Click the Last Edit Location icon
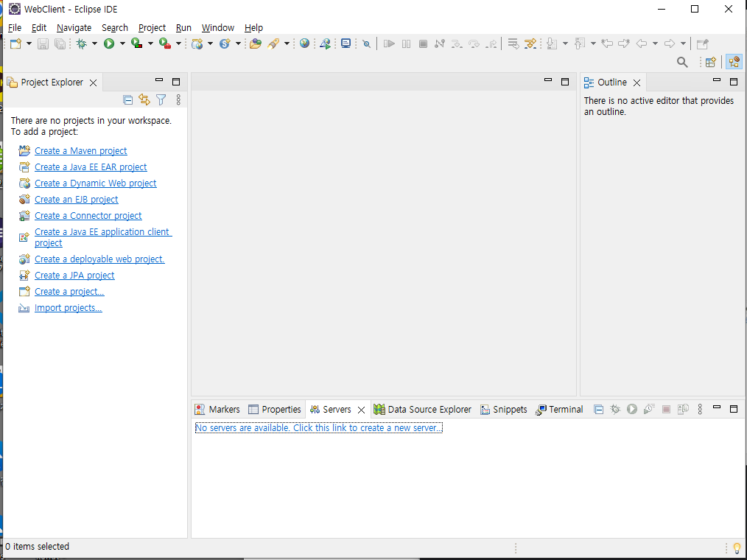This screenshot has width=747, height=560. [x=607, y=44]
